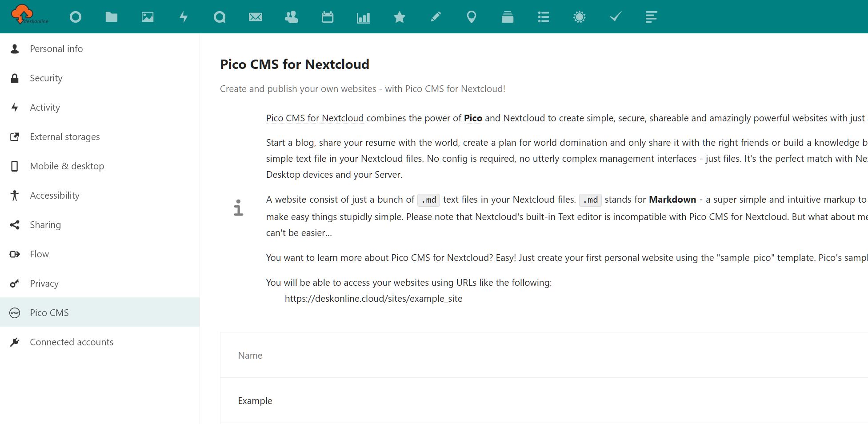The height and width of the screenshot is (424, 868).
Task: Open External storages settings
Action: click(100, 137)
